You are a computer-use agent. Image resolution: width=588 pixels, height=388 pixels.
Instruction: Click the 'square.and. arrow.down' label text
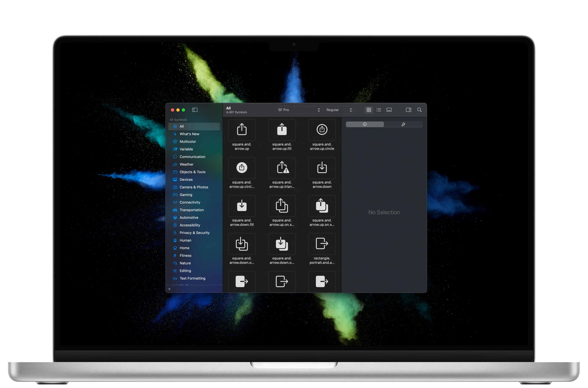(x=322, y=185)
